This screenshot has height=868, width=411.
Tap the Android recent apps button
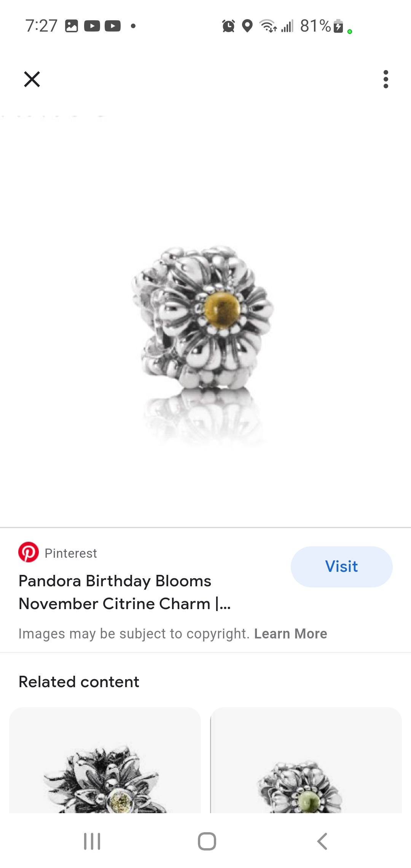click(92, 841)
